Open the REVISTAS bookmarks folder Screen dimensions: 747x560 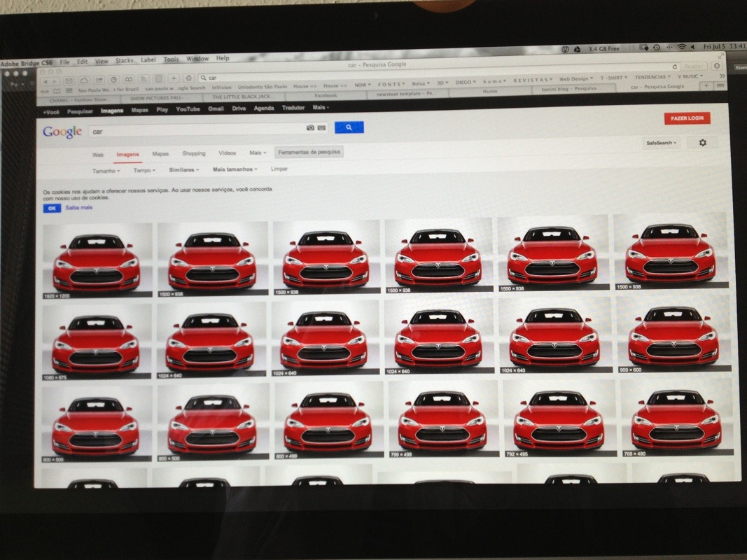coord(533,80)
